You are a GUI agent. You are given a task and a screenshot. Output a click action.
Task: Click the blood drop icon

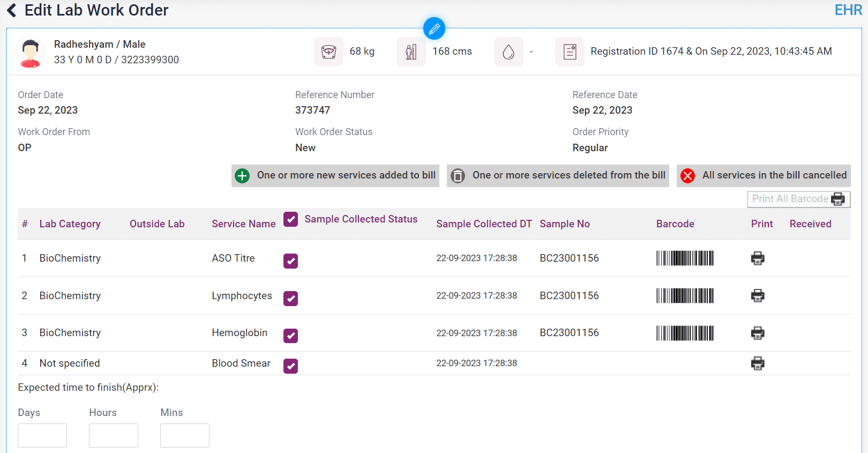coord(508,52)
